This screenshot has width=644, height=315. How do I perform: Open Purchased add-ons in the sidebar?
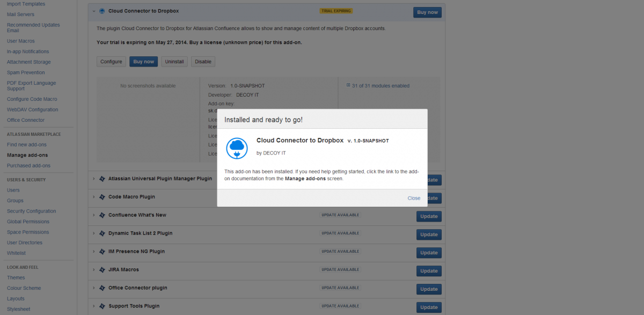coord(28,166)
